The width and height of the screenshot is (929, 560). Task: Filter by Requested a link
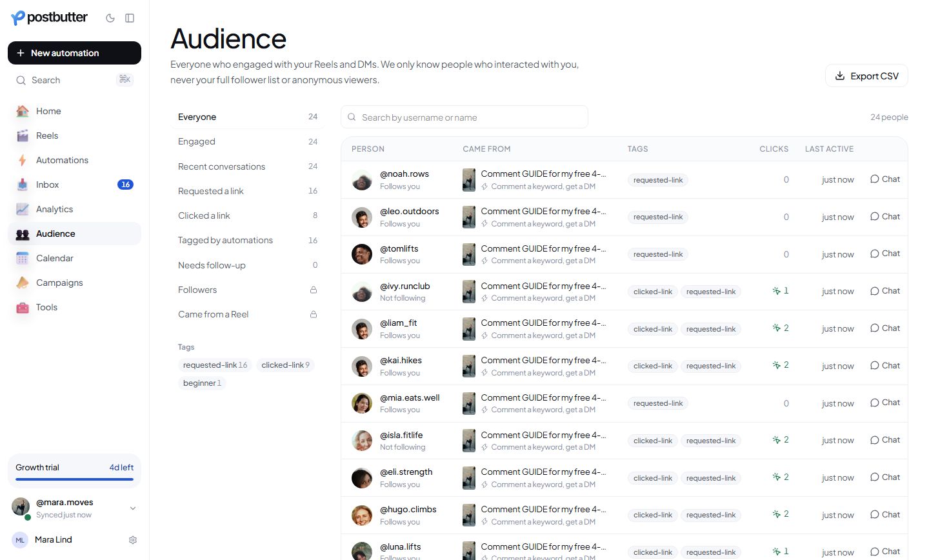(x=248, y=191)
